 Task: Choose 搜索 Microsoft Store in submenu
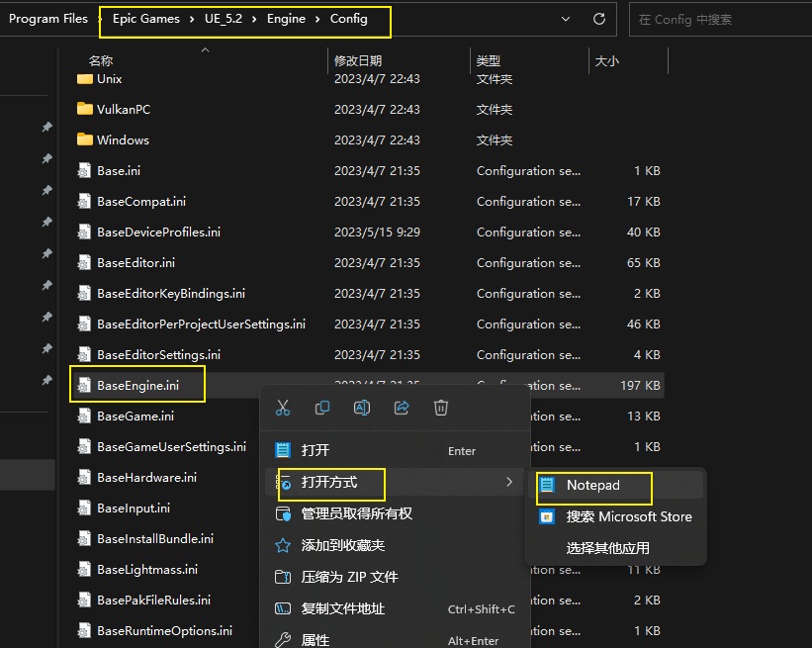point(616,516)
